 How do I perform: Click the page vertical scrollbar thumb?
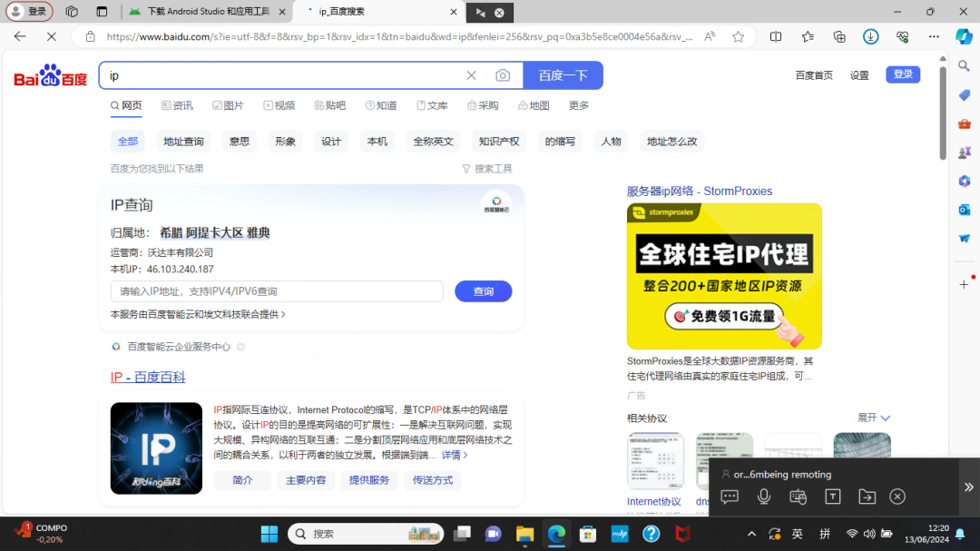943,113
